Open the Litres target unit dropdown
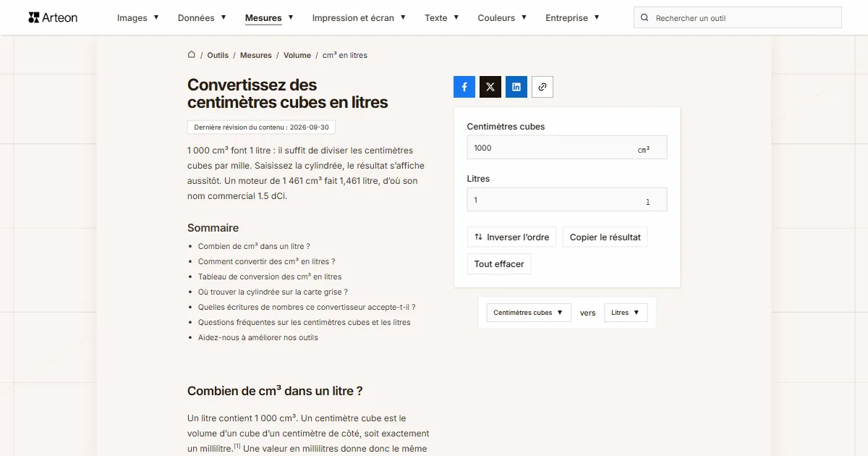 click(626, 313)
